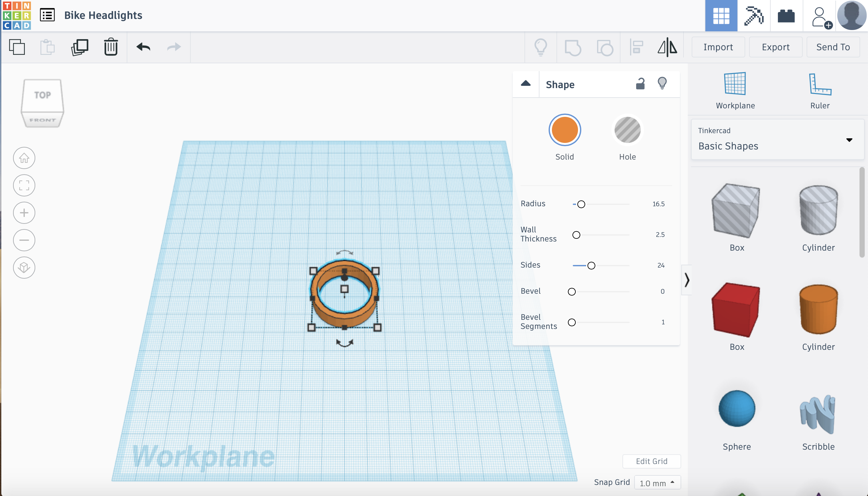Toggle shape type to Solid
Viewport: 868px width, 496px height.
[564, 129]
